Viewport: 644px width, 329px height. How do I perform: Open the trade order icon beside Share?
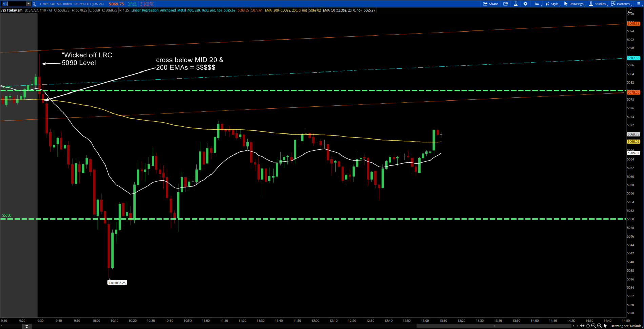coord(505,4)
